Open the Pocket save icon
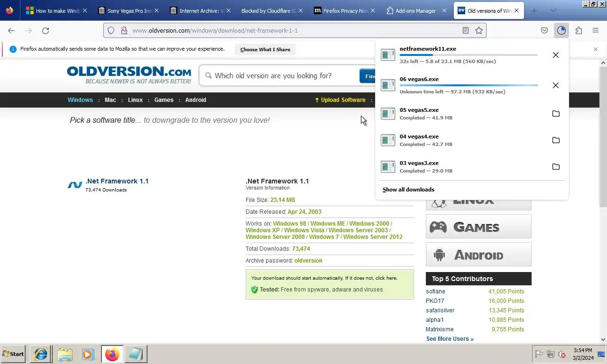This screenshot has height=364, width=607. [x=544, y=30]
